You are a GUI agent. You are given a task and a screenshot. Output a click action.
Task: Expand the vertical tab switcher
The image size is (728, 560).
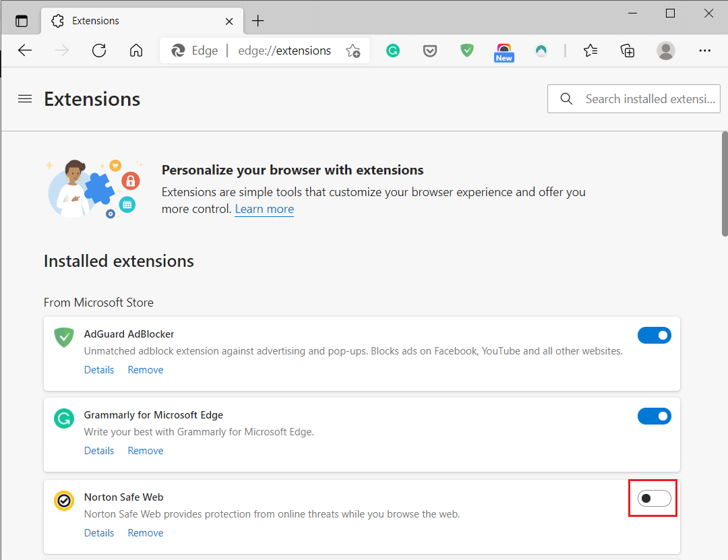point(21,20)
